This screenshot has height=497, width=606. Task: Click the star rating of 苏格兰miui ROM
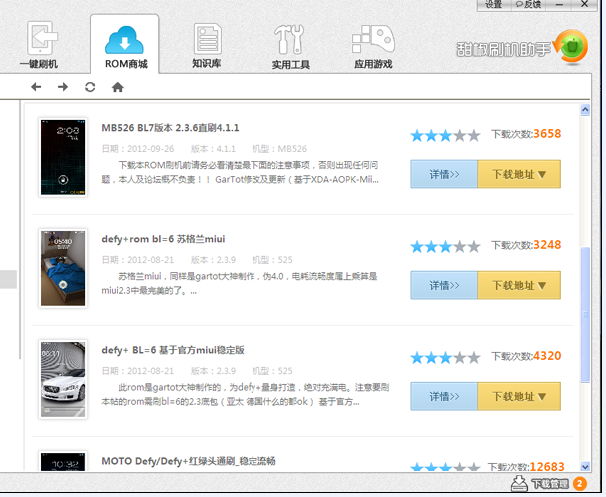click(445, 247)
